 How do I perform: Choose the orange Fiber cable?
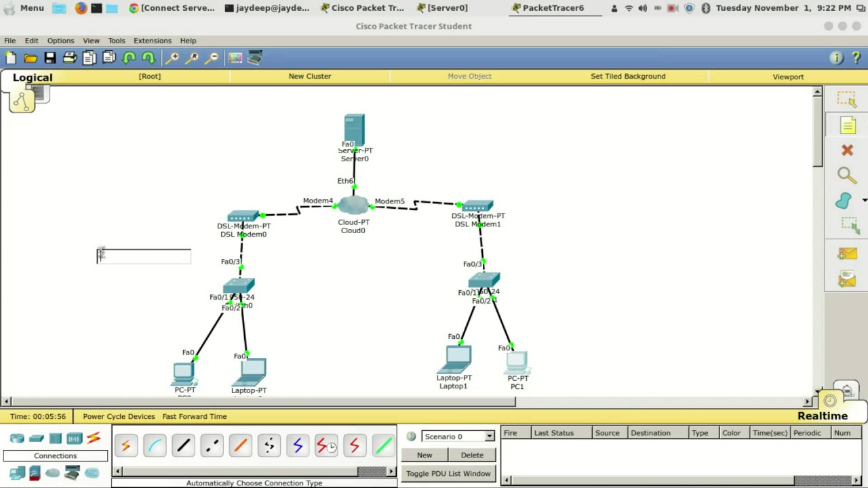(x=240, y=445)
